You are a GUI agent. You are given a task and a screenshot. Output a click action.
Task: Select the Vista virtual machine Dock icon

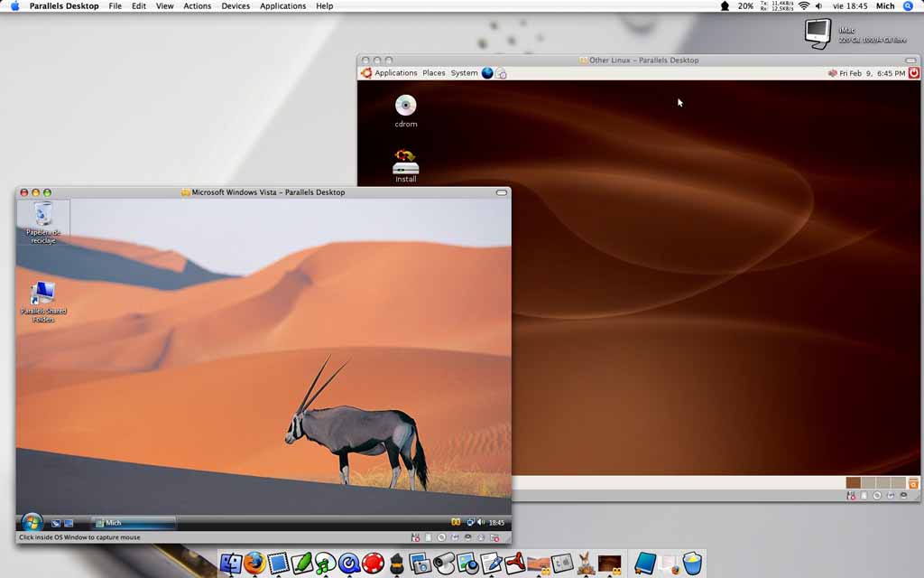539,564
